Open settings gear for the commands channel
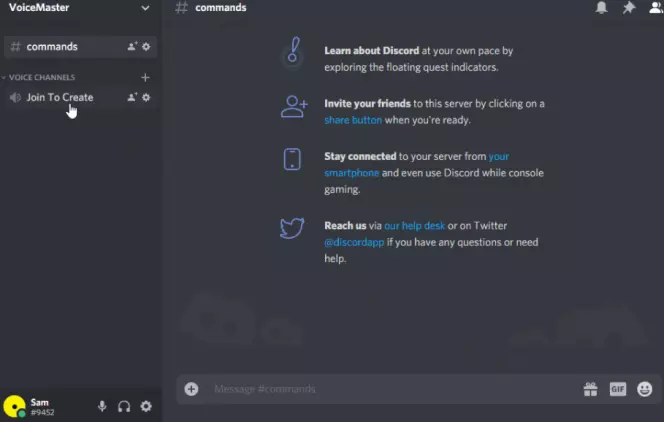This screenshot has height=422, width=664. click(x=146, y=47)
